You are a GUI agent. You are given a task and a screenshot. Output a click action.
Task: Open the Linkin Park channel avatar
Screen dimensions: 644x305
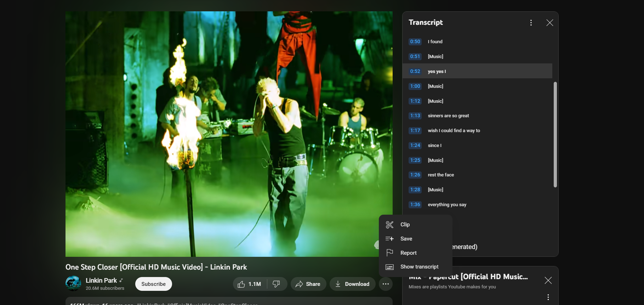click(73, 283)
